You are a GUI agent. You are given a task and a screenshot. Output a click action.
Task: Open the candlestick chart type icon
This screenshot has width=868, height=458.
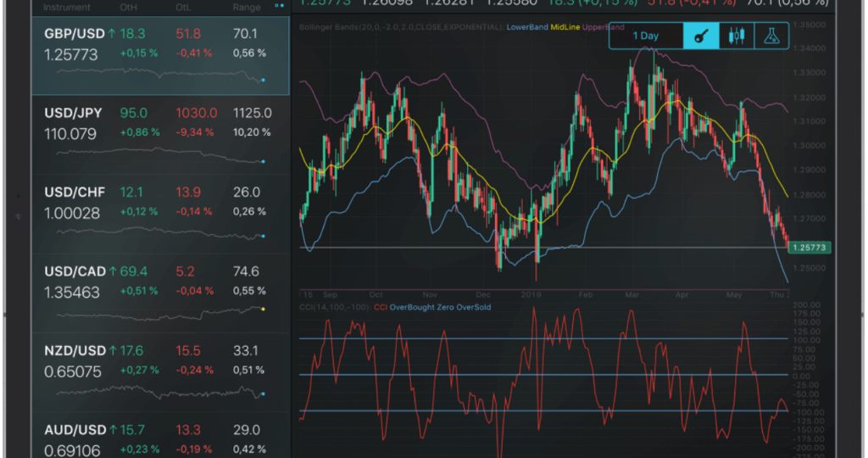[737, 36]
